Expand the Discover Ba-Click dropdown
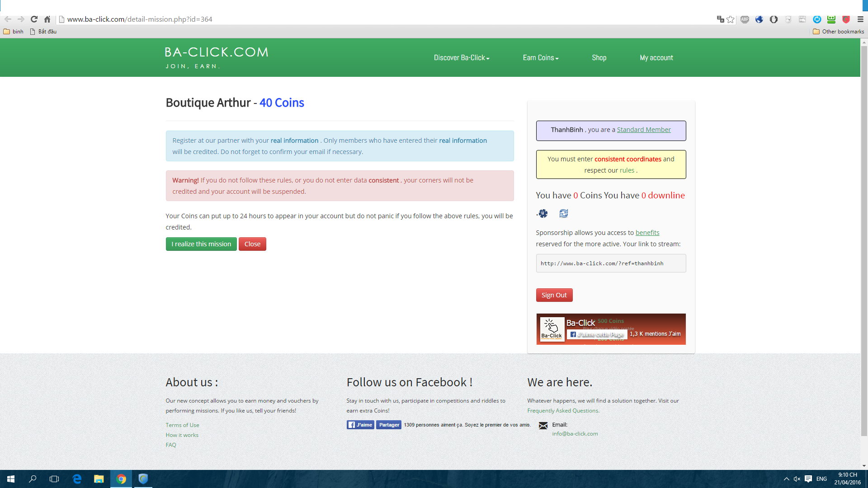Viewport: 868px width, 488px height. point(462,58)
